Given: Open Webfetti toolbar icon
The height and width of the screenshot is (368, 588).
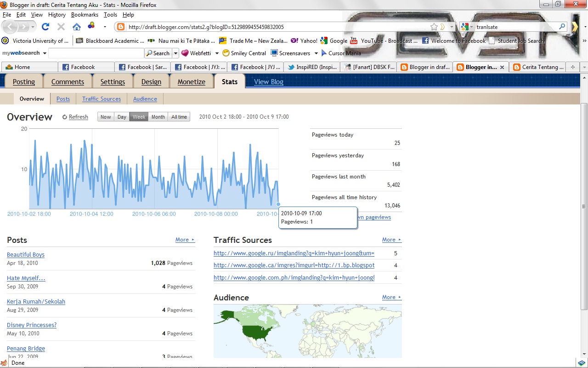Looking at the screenshot, I should click(197, 53).
